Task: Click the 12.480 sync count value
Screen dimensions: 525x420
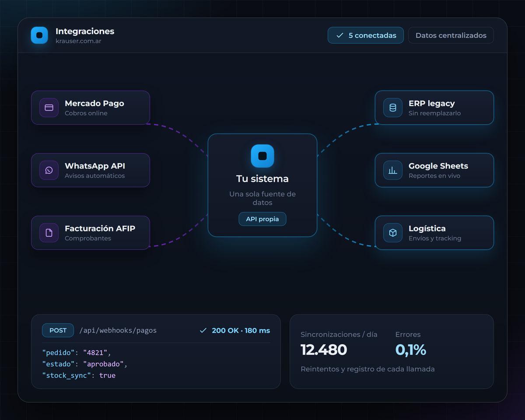Action: coord(324,350)
